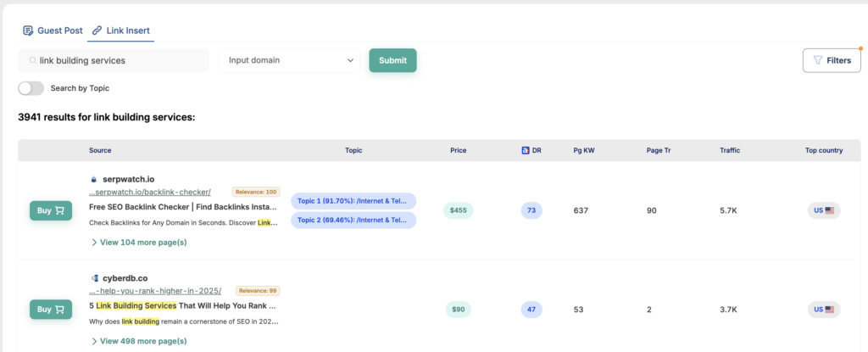Open the help-you-rank-higher-in-2025 URL link

pyautogui.click(x=155, y=291)
